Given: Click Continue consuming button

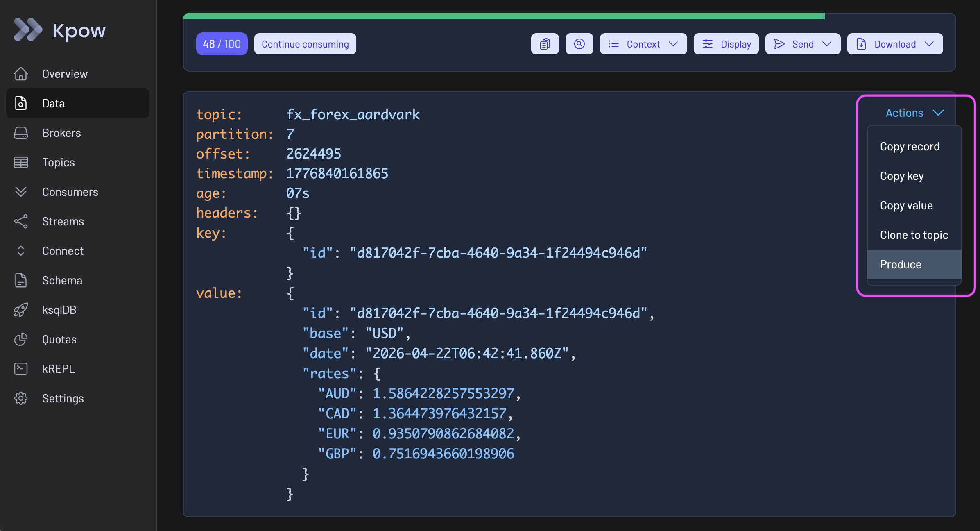Looking at the screenshot, I should point(305,44).
